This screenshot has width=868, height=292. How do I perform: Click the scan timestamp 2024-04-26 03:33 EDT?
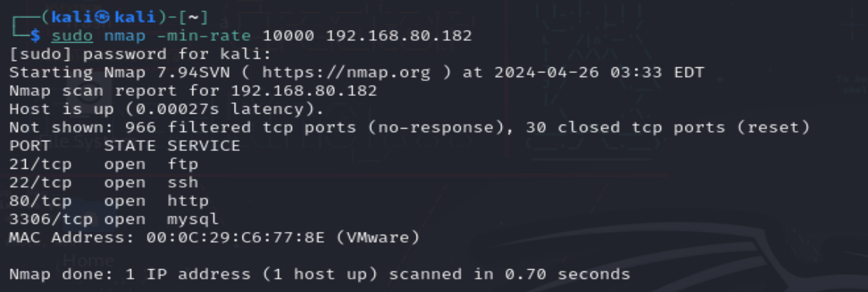598,72
